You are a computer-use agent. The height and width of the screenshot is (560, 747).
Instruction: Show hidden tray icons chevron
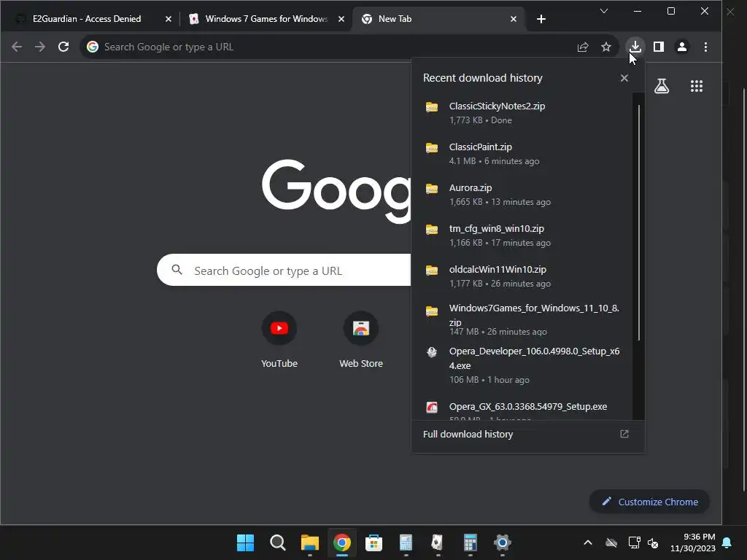(588, 542)
